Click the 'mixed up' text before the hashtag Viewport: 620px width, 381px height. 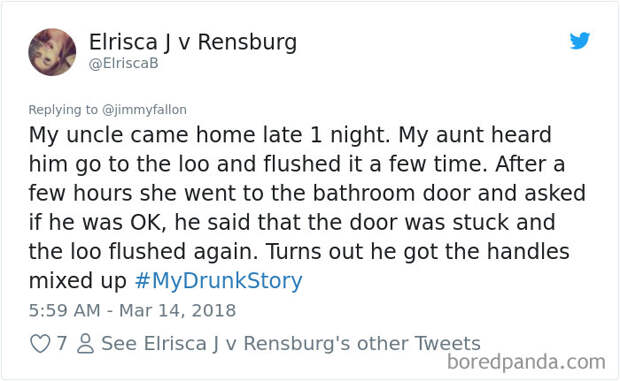point(78,281)
